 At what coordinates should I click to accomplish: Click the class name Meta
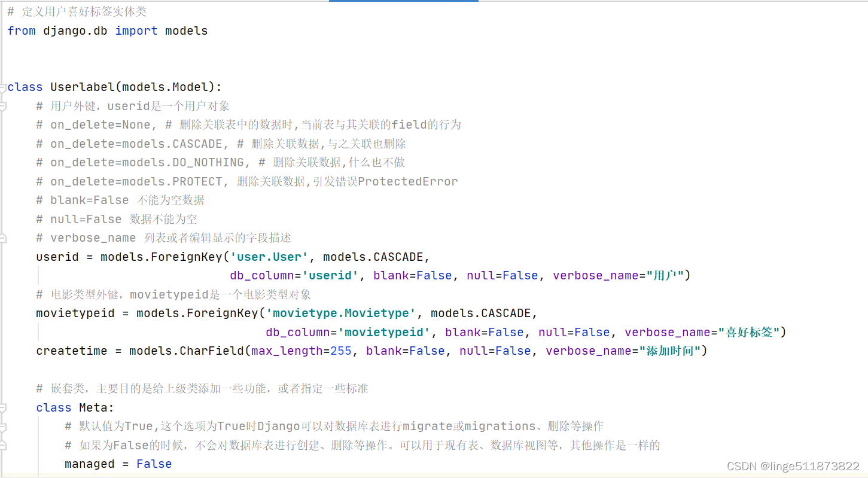coord(93,408)
